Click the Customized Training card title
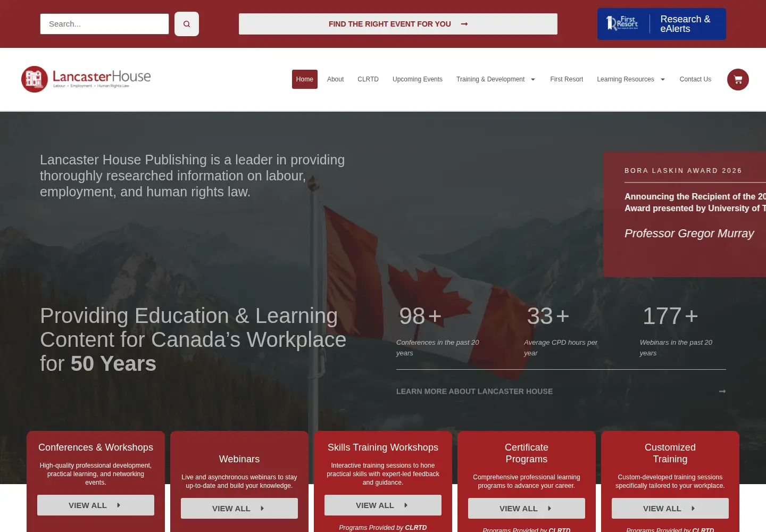766x532 pixels. click(x=670, y=453)
